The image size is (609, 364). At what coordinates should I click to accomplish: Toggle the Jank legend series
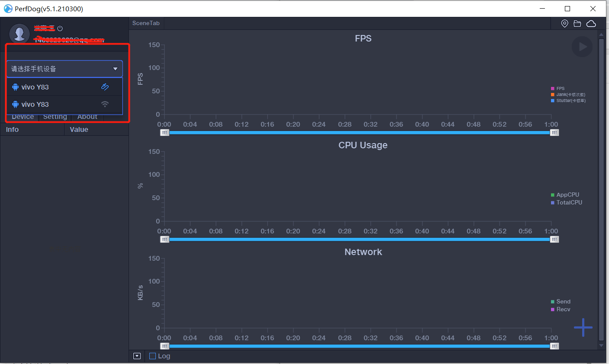pos(568,94)
